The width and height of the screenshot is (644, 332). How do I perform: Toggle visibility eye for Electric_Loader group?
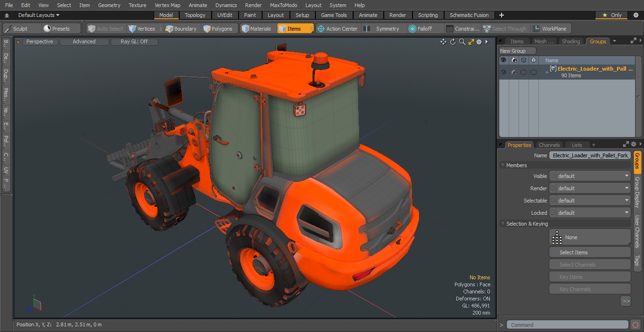click(x=504, y=72)
